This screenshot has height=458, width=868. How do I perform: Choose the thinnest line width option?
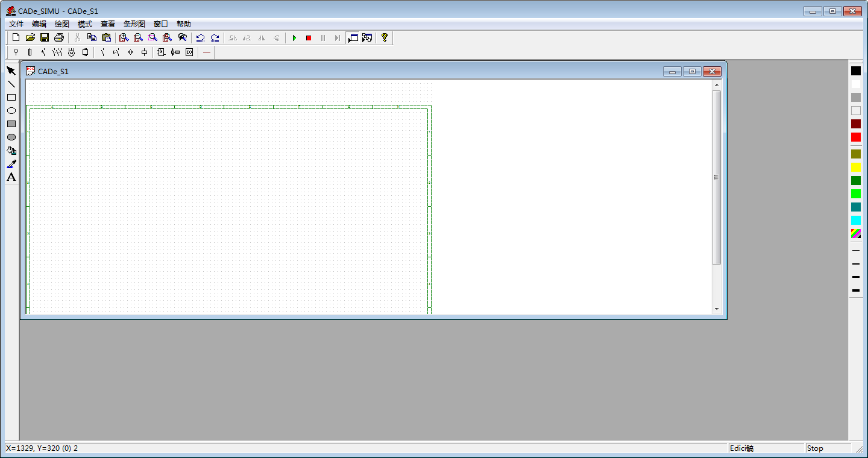tap(856, 251)
